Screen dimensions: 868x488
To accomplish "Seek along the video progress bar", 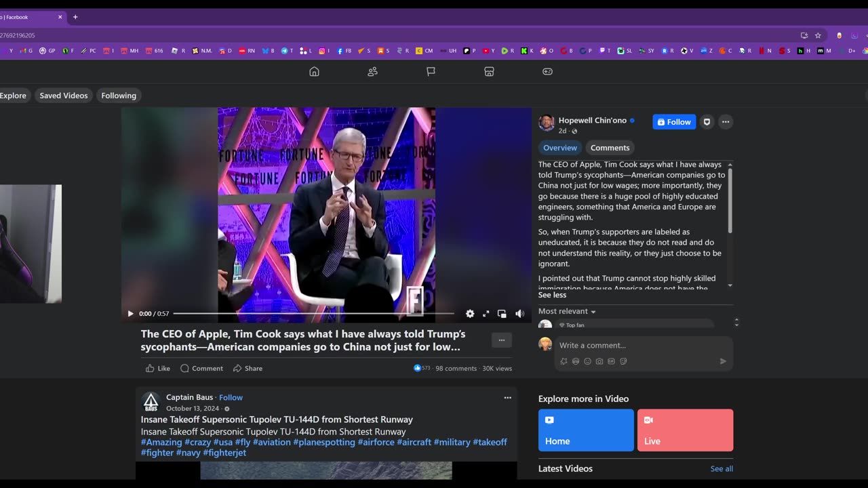I will 313,314.
